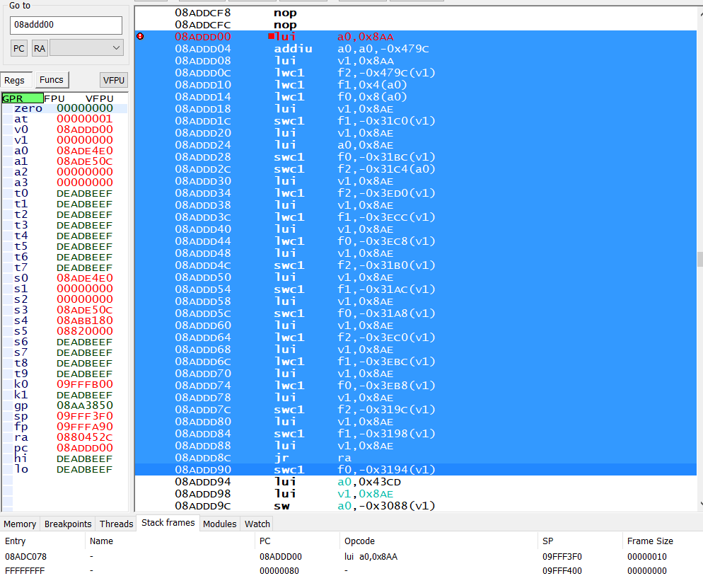This screenshot has height=588, width=703.
Task: Open the Breakpoints panel tab
Action: pos(67,524)
